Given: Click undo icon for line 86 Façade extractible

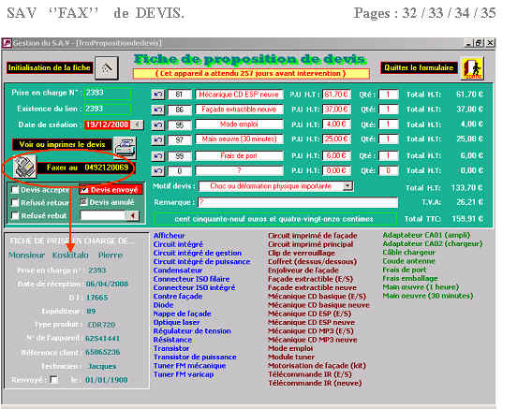Looking at the screenshot, I should (x=157, y=110).
